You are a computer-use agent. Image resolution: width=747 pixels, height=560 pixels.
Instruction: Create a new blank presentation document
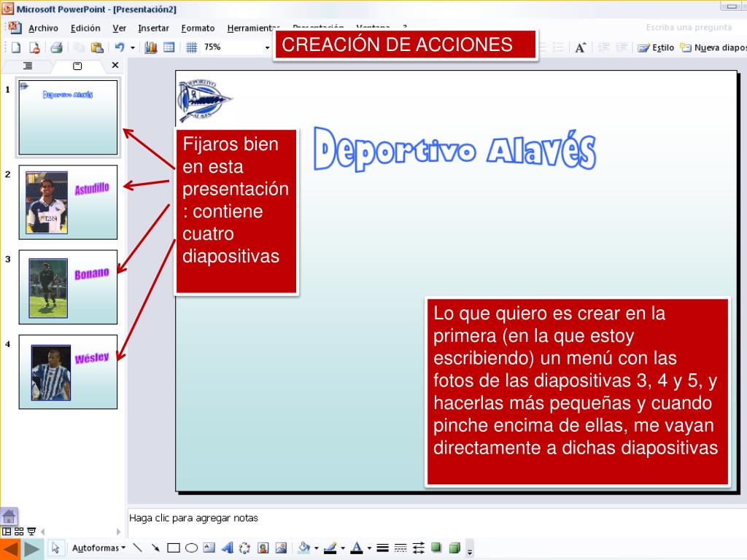pos(16,47)
